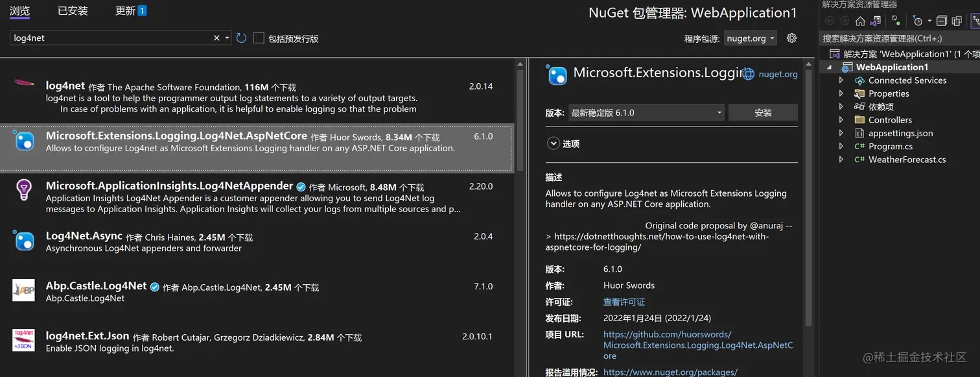Click the appsettings.json file icon
Image resolution: width=980 pixels, height=377 pixels.
859,133
